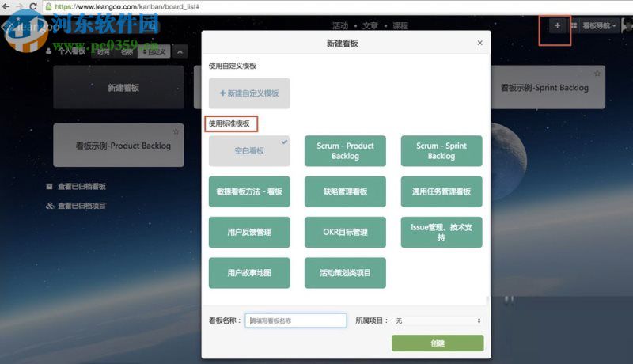
Task: Close the 新建看板 dialog
Action: point(479,43)
